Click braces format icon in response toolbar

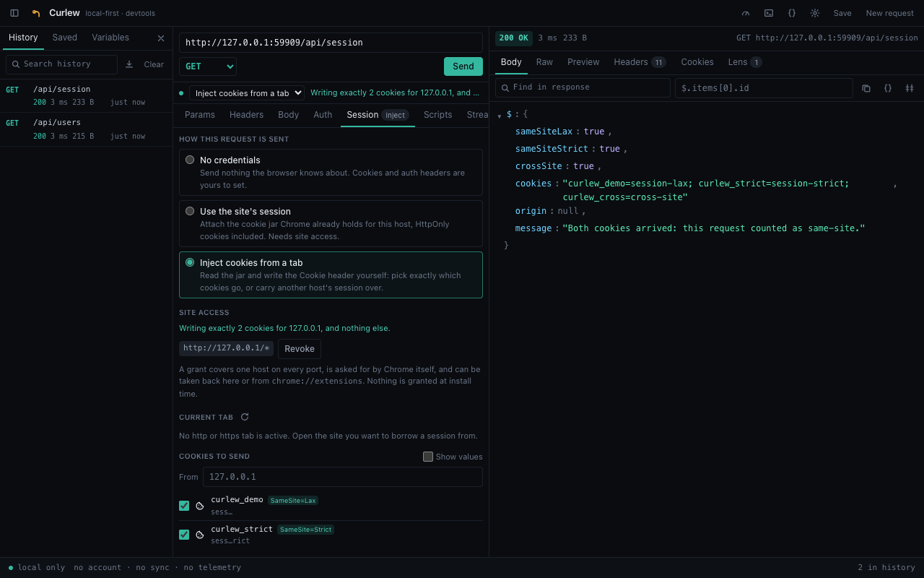click(888, 88)
